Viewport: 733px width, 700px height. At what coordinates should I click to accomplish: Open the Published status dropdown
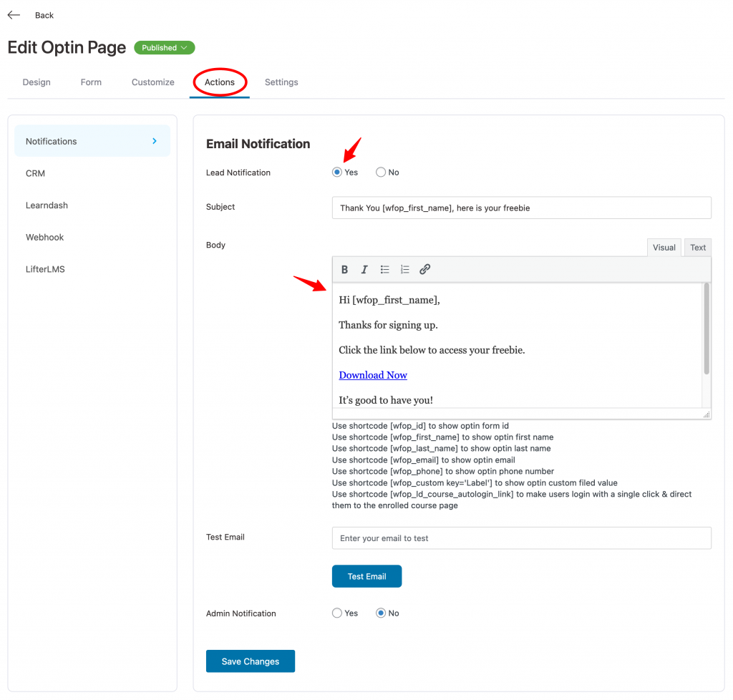coord(165,48)
